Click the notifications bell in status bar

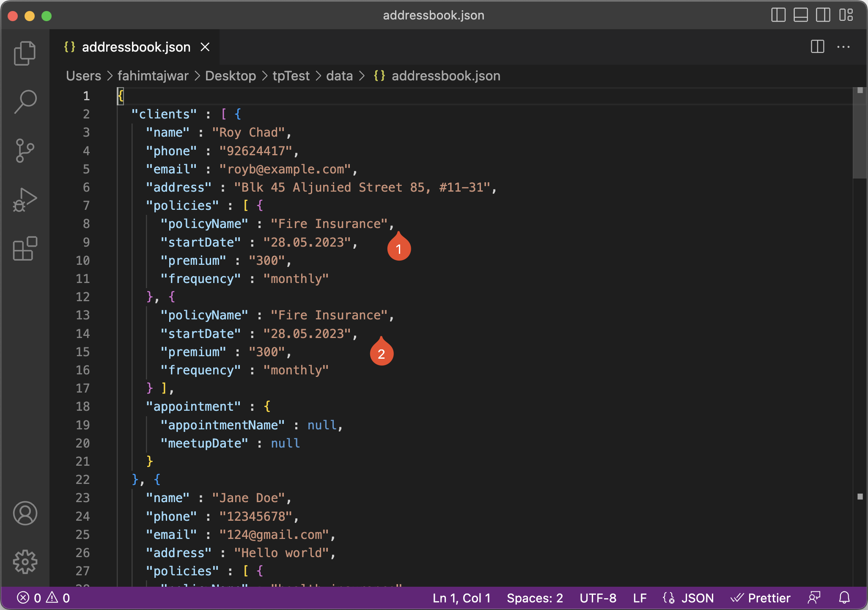(844, 598)
